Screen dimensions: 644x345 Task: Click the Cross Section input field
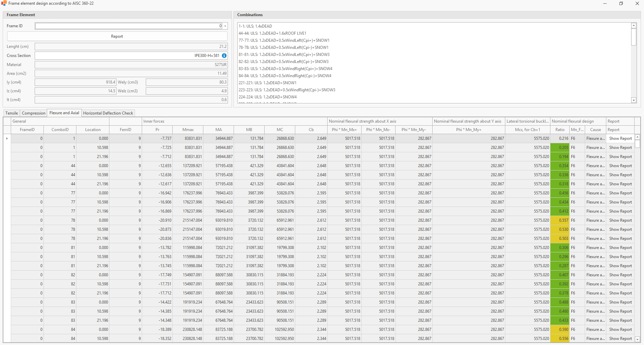pos(128,56)
